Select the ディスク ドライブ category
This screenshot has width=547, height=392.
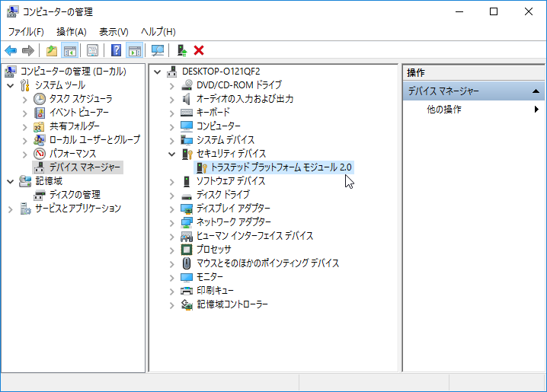pos(223,194)
